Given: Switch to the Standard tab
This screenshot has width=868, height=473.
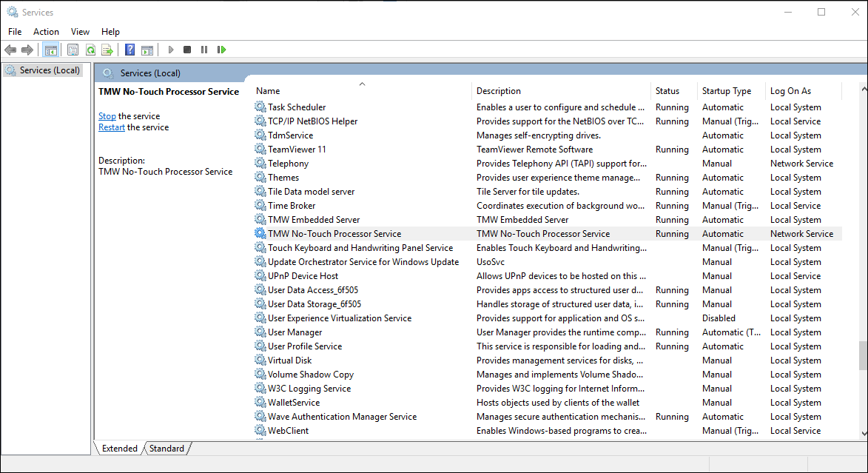Looking at the screenshot, I should 166,449.
